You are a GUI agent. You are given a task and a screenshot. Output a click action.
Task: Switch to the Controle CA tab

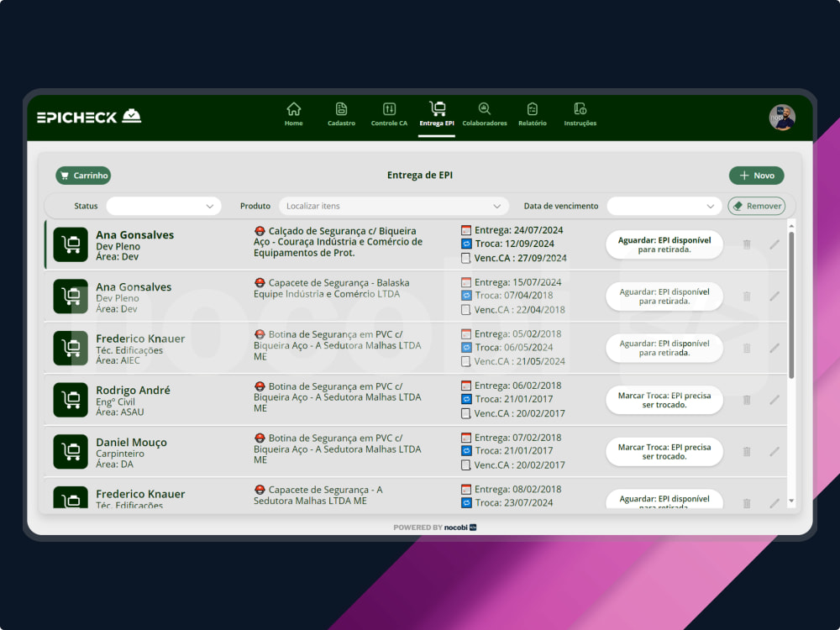click(x=389, y=114)
